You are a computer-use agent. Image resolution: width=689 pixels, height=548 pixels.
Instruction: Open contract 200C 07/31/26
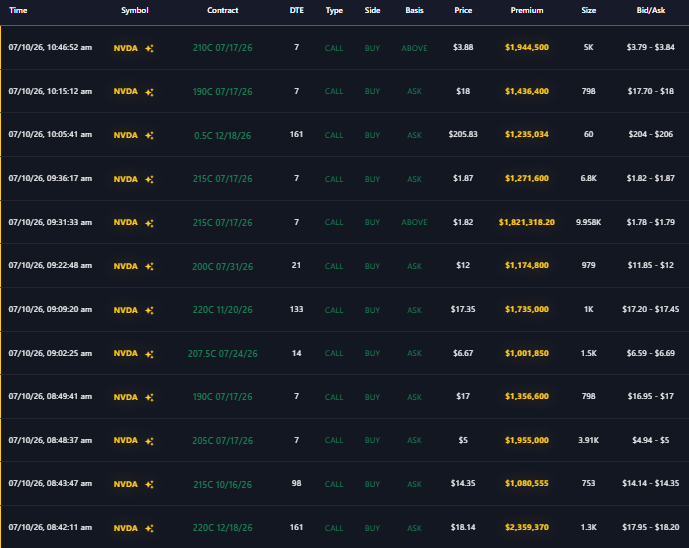coord(223,266)
